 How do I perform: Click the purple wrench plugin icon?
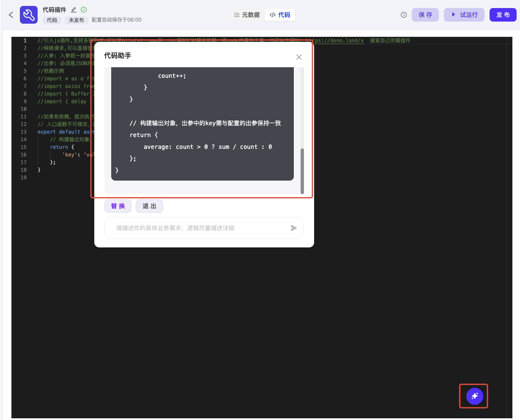tap(29, 15)
